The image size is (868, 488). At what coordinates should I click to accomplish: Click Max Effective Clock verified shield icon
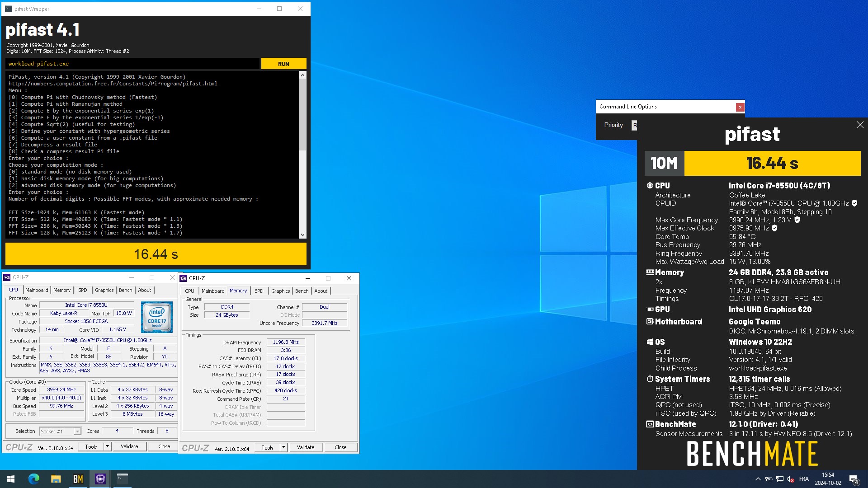[x=774, y=228]
